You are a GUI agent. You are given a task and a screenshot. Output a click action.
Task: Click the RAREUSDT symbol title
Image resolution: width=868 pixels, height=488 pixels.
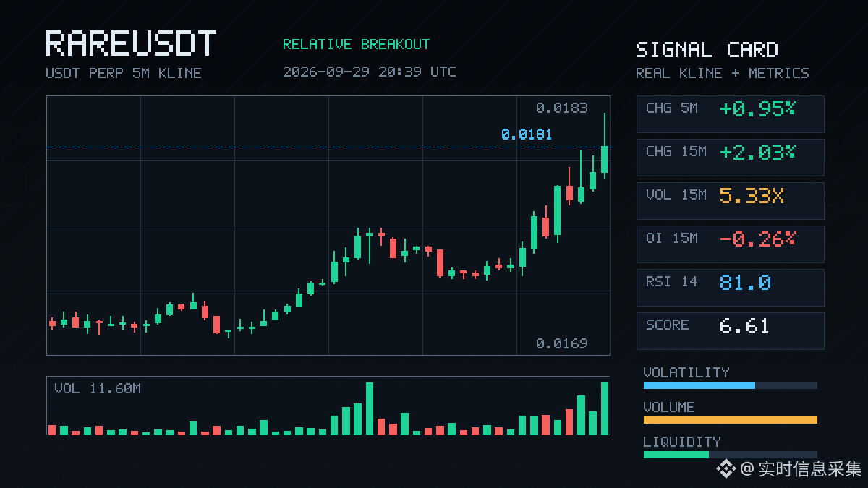click(131, 43)
